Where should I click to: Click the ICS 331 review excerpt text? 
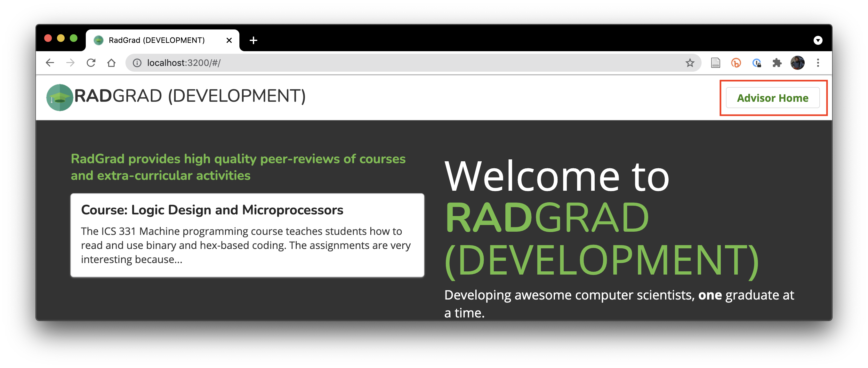(x=245, y=245)
